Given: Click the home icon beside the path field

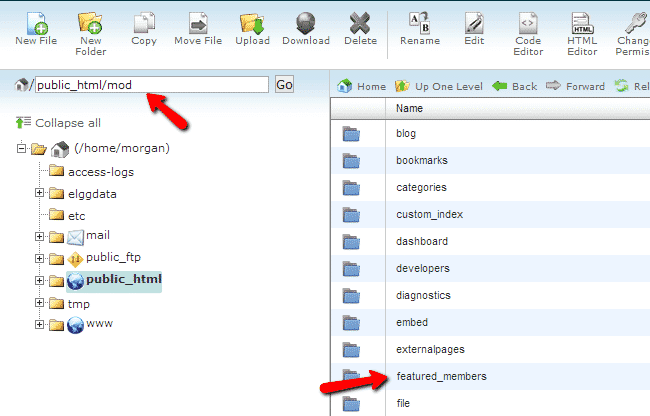Looking at the screenshot, I should coord(22,85).
